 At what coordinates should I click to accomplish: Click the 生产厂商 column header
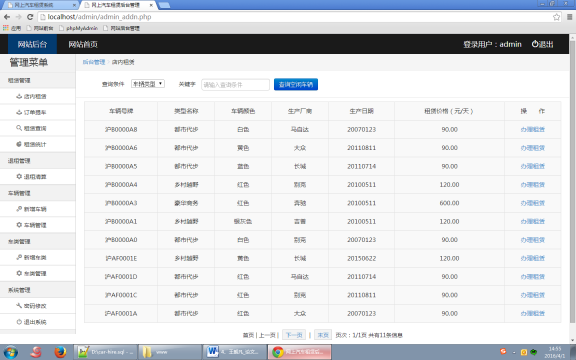pos(300,111)
